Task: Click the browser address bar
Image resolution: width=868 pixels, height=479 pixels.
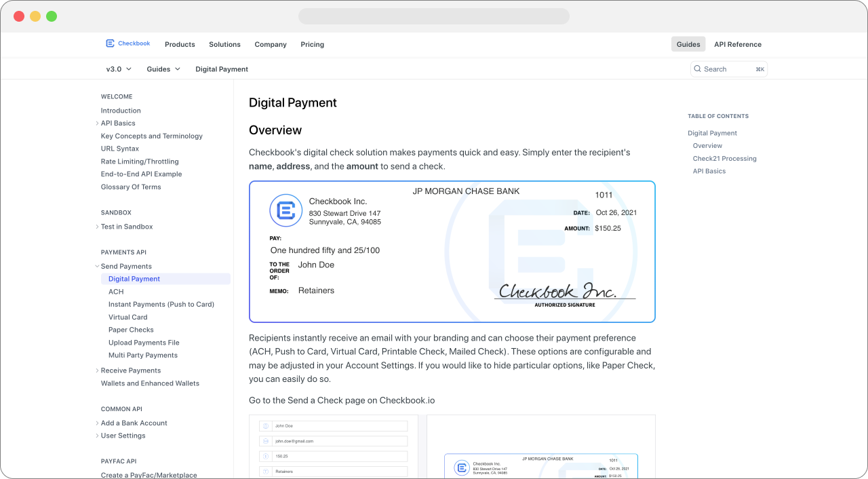Action: click(x=434, y=16)
